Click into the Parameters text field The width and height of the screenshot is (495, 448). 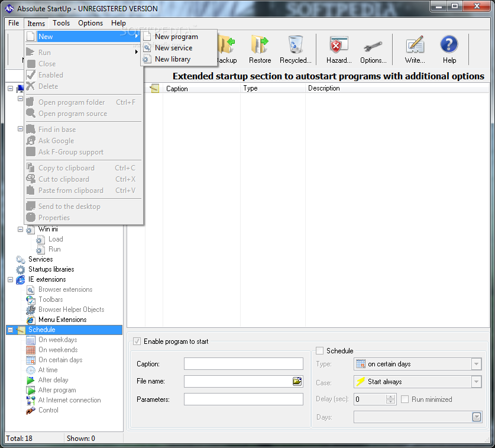(244, 399)
